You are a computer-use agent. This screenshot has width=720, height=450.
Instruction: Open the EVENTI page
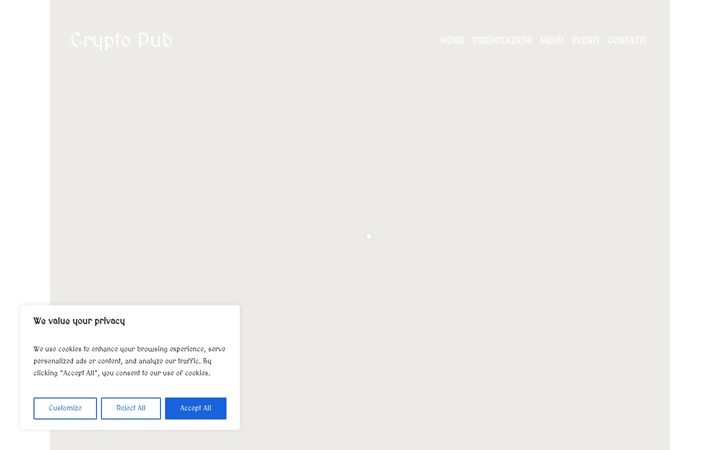(585, 40)
